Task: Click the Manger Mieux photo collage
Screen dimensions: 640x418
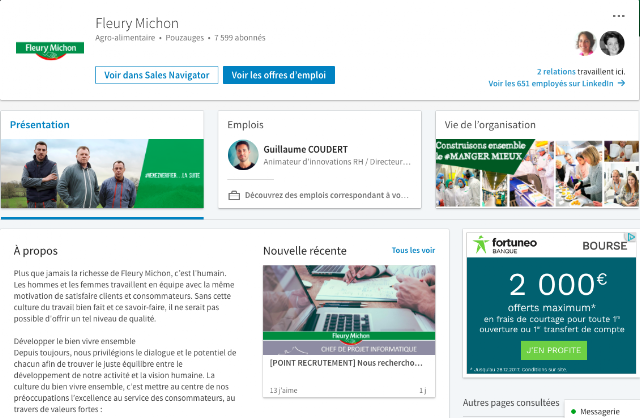Action: coord(537,173)
